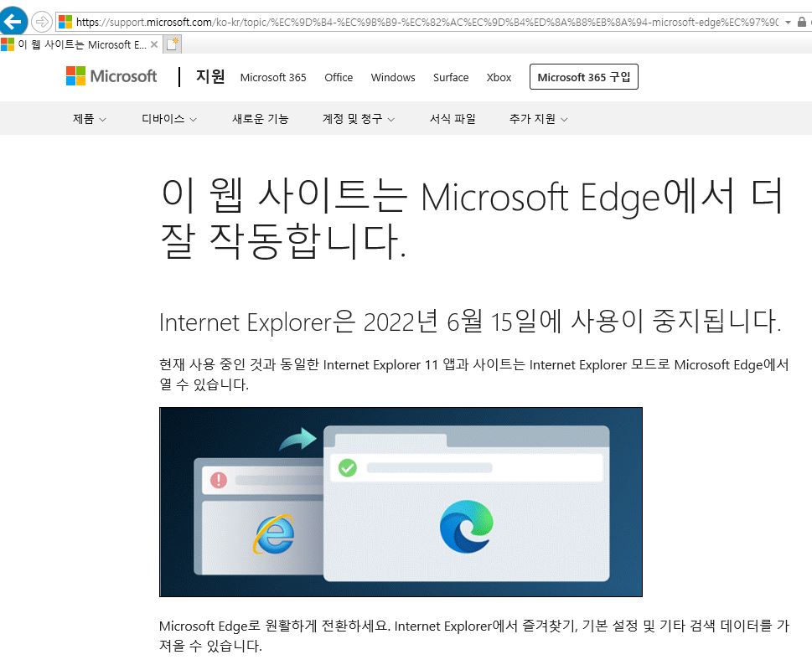This screenshot has height=665, width=812.
Task: Click the paragraph starting '현재 사용 중인 것과'
Action: [x=473, y=374]
